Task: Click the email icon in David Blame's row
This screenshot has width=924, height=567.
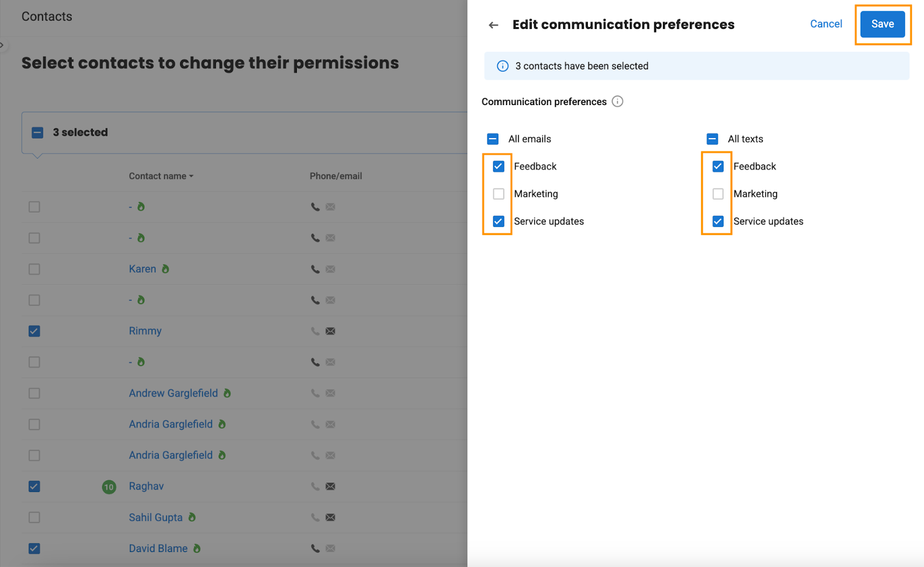Action: [x=330, y=549]
